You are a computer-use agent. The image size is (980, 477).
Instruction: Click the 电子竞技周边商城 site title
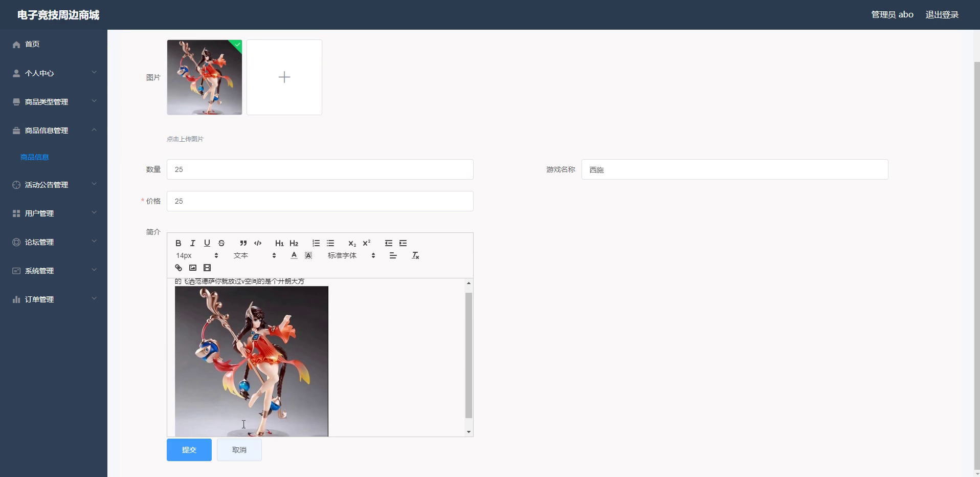pos(58,15)
